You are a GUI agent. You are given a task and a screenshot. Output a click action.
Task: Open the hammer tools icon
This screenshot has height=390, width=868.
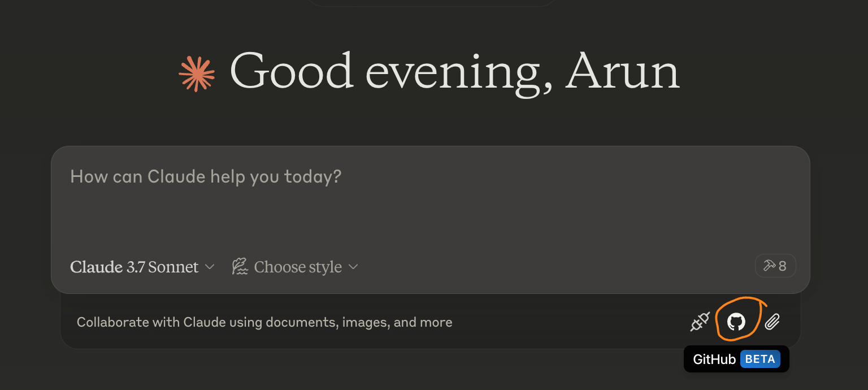769,266
